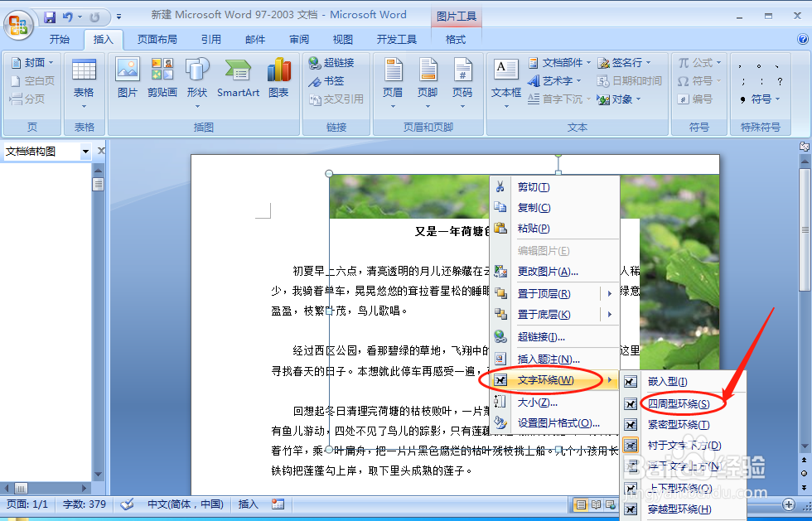Viewport: 812px width, 521px height.
Task: Click the spelling check status icon
Action: (126, 504)
